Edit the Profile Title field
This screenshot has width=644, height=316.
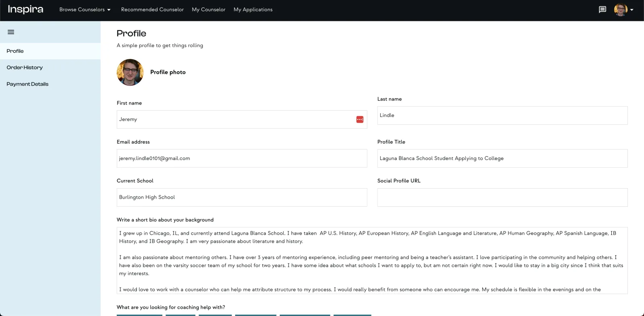coord(502,158)
